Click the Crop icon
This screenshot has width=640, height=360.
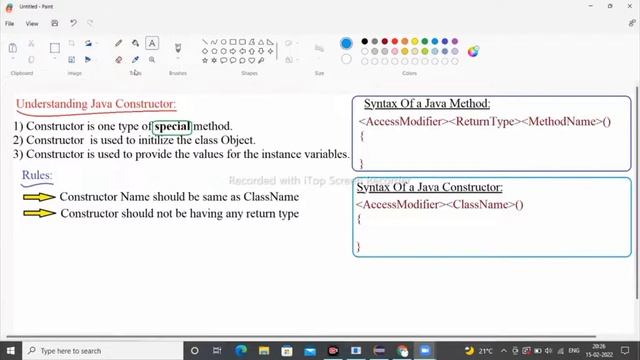click(x=71, y=43)
